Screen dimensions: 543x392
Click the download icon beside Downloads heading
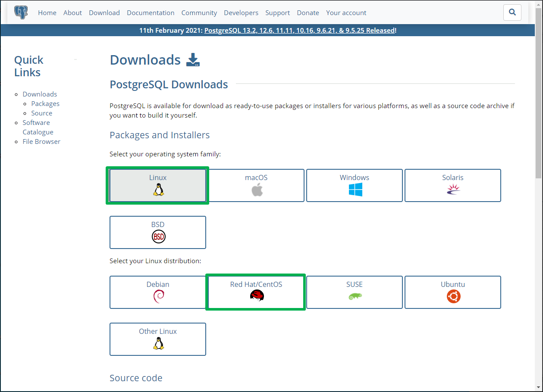tap(193, 60)
